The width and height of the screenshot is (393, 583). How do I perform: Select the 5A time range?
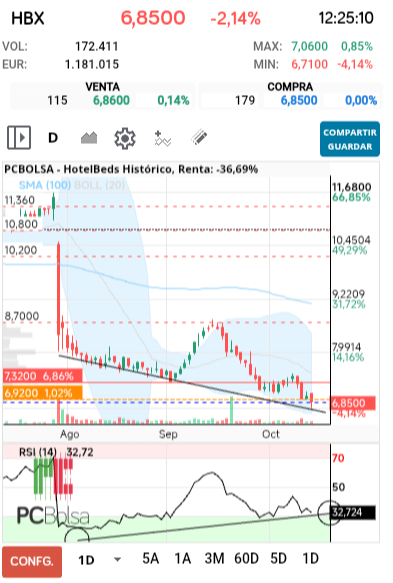151,558
